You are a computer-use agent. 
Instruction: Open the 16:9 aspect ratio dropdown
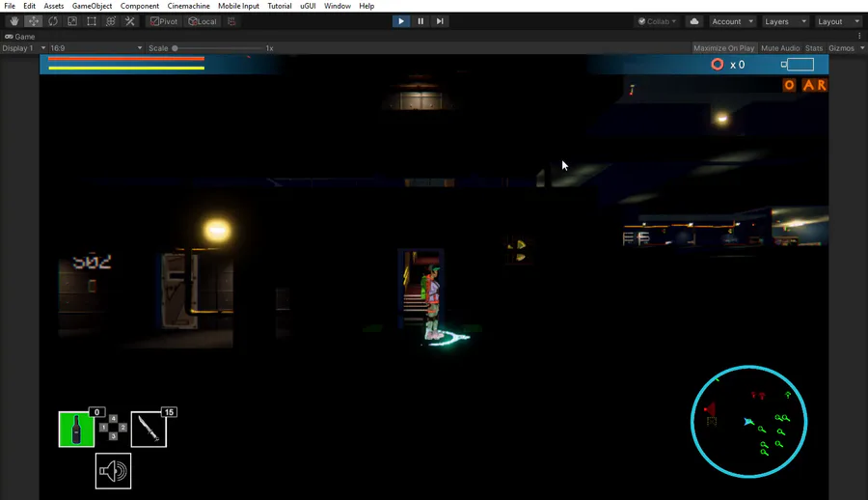pos(95,48)
